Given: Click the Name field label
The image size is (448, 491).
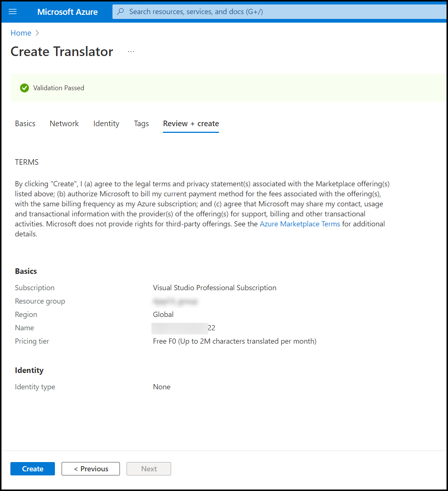Looking at the screenshot, I should pyautogui.click(x=24, y=328).
